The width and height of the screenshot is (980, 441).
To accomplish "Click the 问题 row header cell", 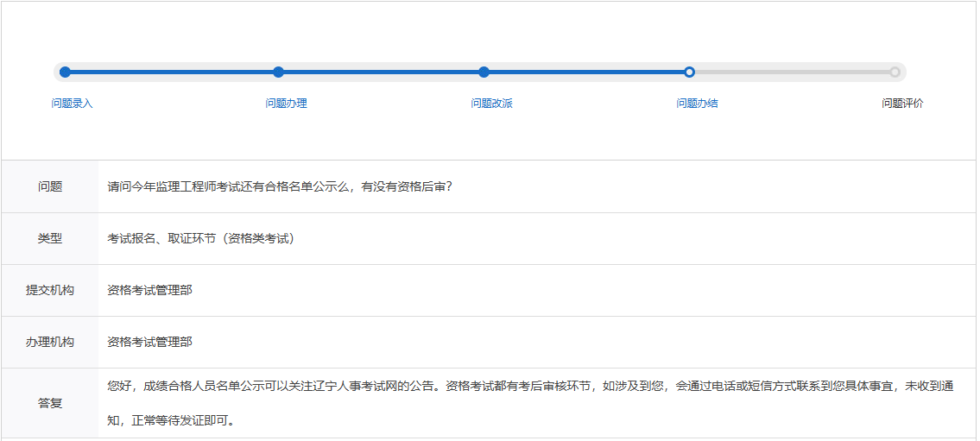I will click(x=50, y=186).
